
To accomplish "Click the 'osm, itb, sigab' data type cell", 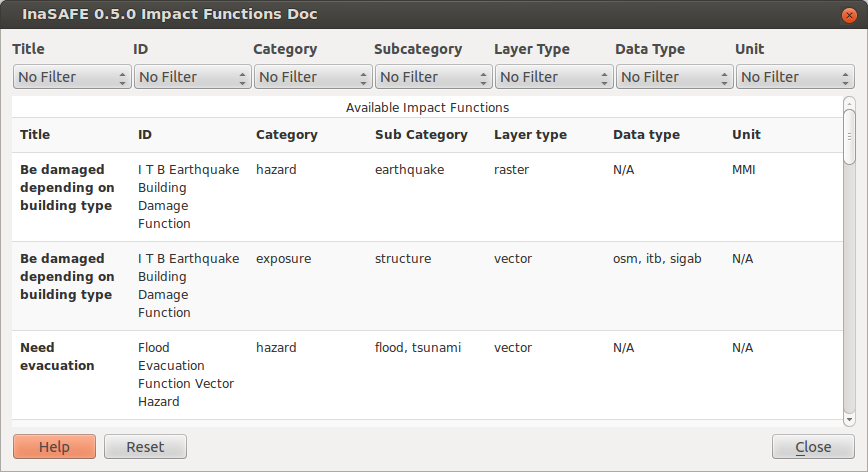I will (x=657, y=258).
